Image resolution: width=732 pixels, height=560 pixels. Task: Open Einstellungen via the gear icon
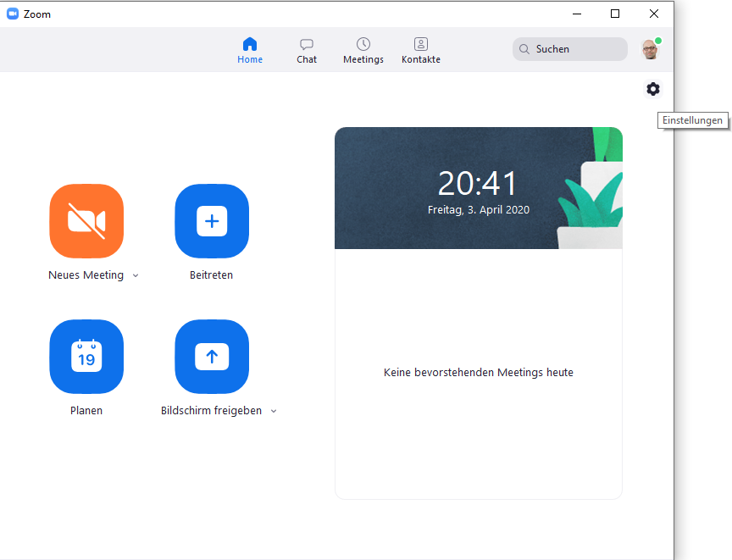(652, 89)
